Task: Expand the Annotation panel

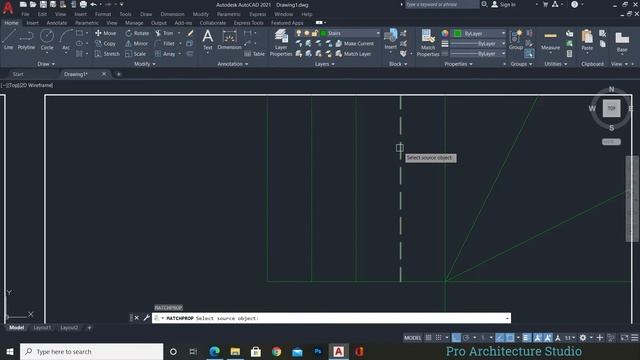Action: click(x=233, y=64)
